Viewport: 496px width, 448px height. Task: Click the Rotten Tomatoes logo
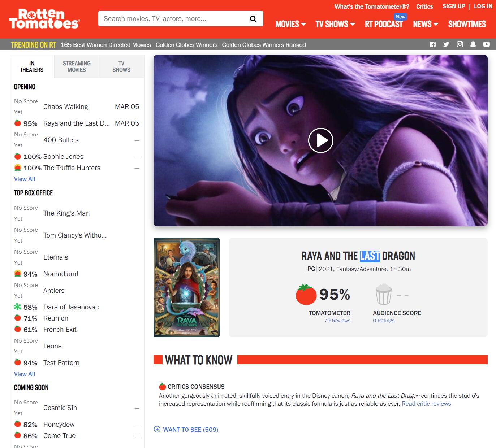(x=44, y=19)
